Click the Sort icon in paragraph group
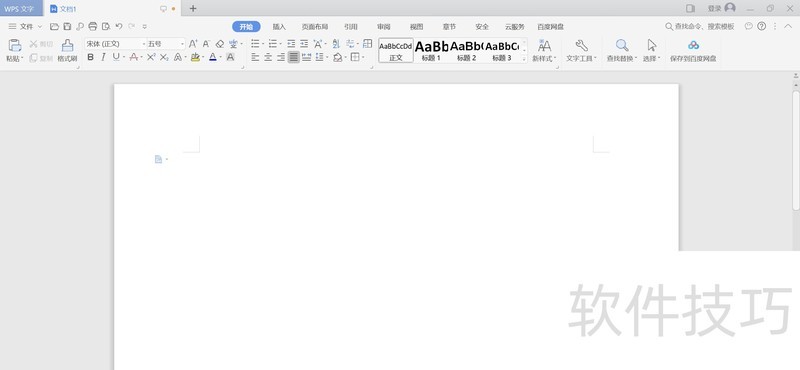The image size is (800, 370). [336, 44]
